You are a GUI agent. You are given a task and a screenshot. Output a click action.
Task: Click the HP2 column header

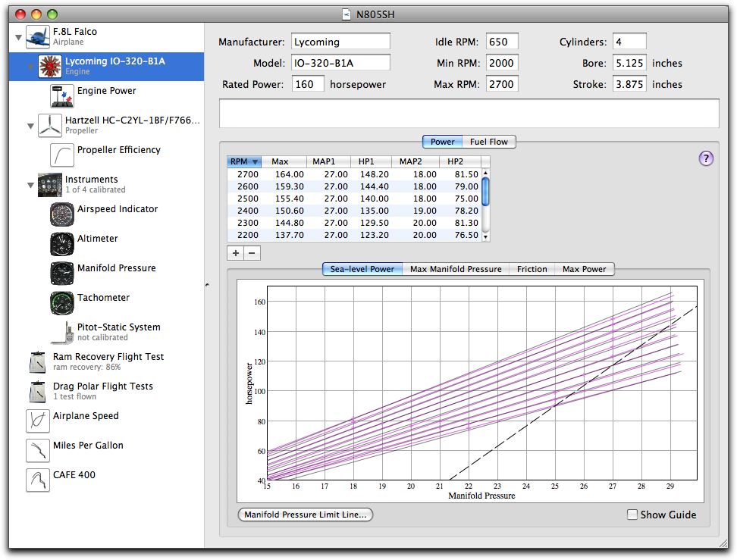click(461, 161)
